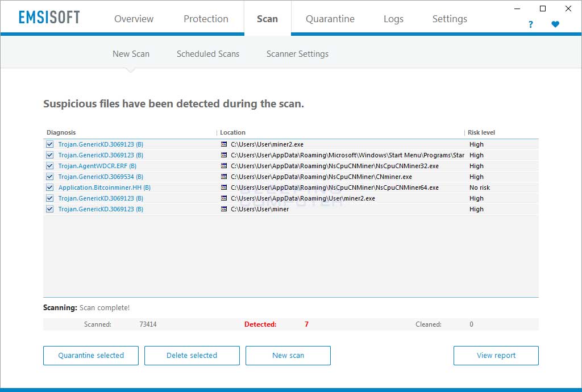Open Scanner Settings subtab
Viewport: 582px width, 392px height.
(297, 54)
